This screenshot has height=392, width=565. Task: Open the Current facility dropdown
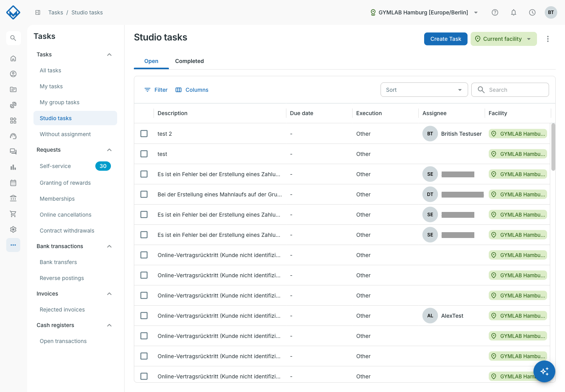click(x=504, y=39)
